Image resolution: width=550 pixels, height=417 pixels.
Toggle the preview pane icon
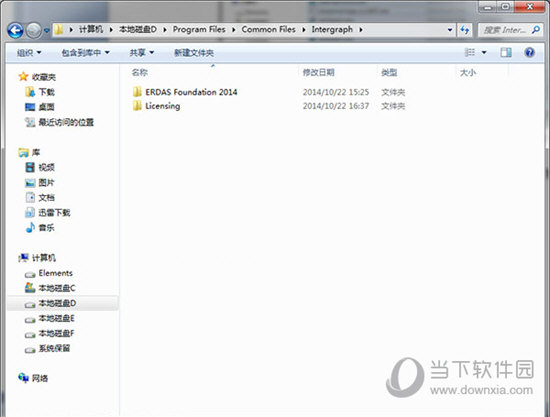pyautogui.click(x=506, y=52)
